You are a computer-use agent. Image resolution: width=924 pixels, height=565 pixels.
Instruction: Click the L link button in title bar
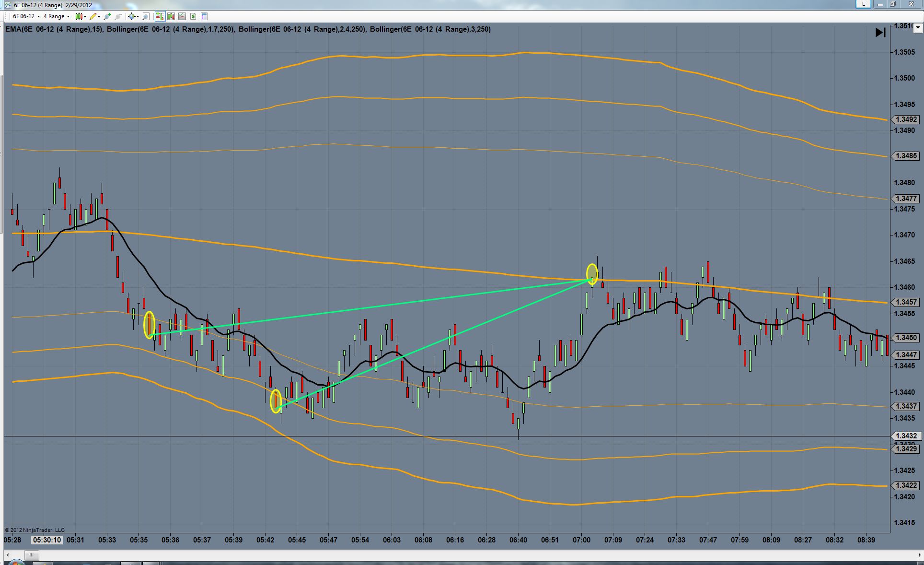click(863, 4)
